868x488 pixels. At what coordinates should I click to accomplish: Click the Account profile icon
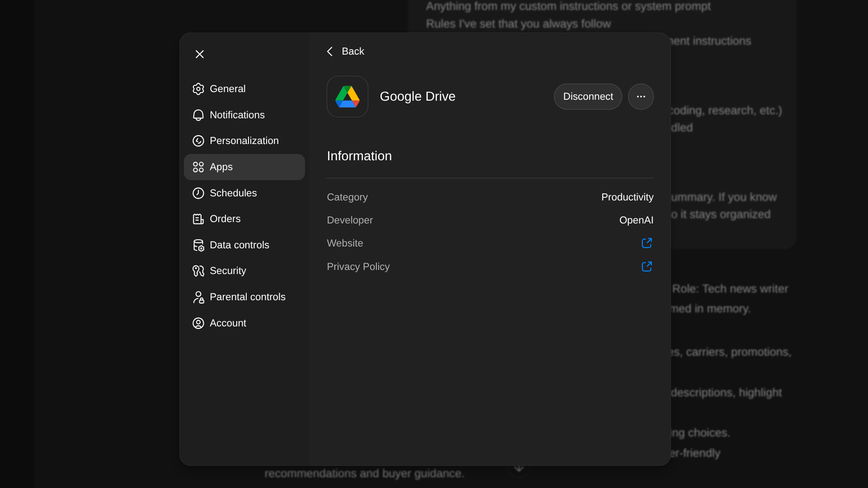[x=198, y=323]
